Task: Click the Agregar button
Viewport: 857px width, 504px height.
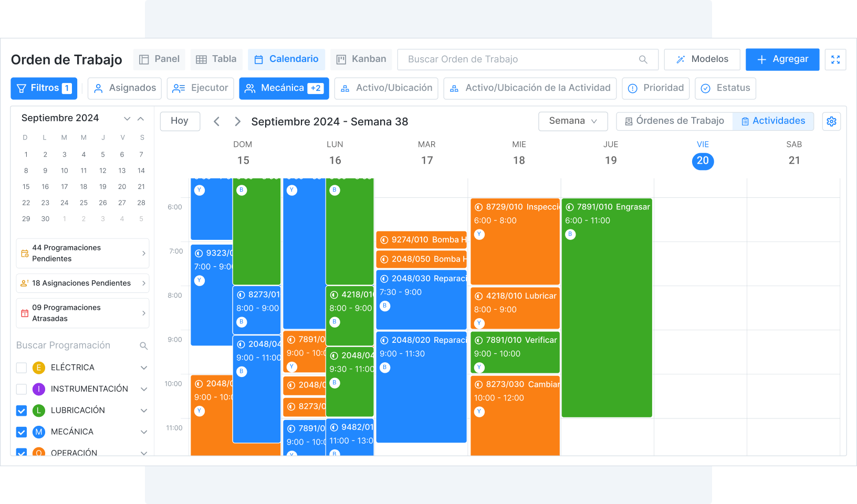Action: [x=782, y=59]
